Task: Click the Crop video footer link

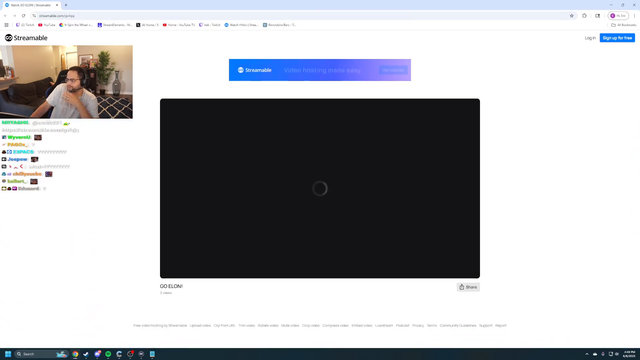Action: pos(311,326)
